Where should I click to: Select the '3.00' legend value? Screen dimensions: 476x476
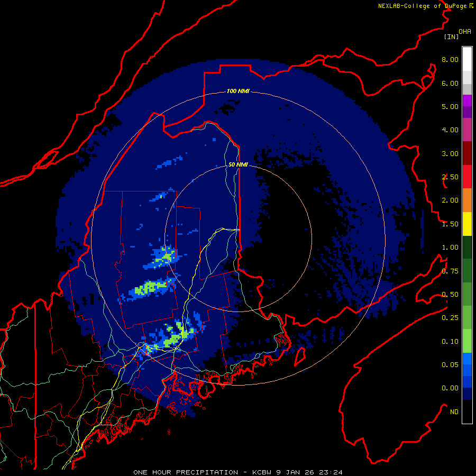click(450, 153)
